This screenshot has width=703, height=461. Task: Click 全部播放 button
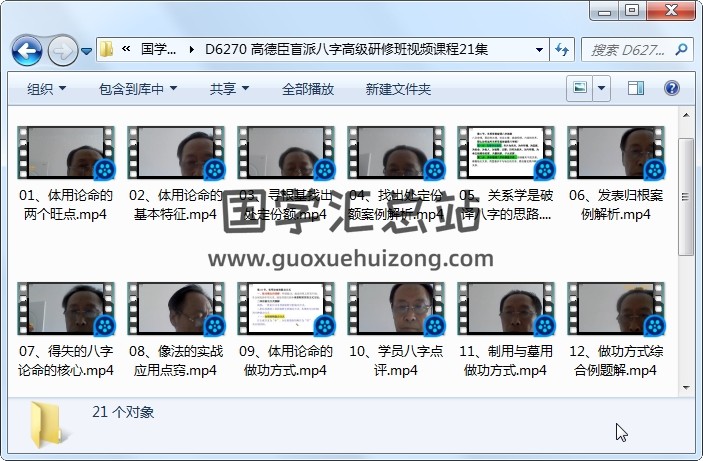308,89
